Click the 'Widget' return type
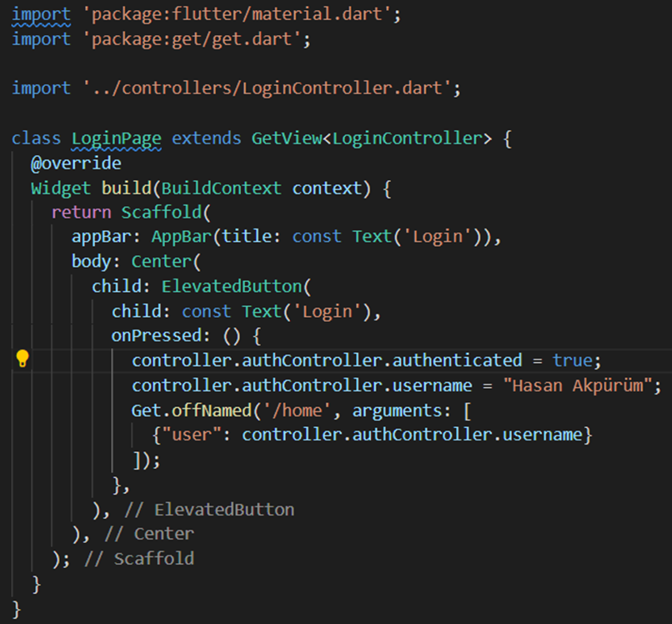 pos(61,189)
